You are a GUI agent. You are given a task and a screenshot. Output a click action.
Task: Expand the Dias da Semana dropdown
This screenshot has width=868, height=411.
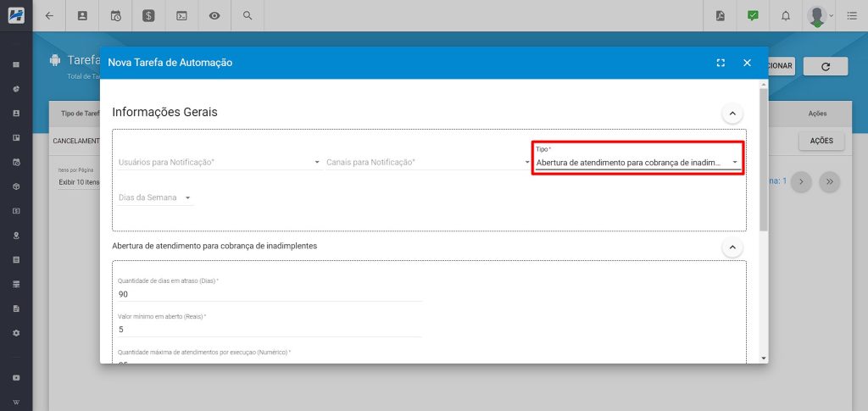tap(156, 197)
